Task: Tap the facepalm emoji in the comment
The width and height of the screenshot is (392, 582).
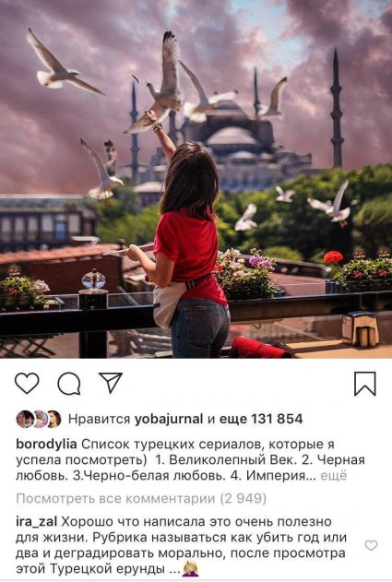Action: 190,568
